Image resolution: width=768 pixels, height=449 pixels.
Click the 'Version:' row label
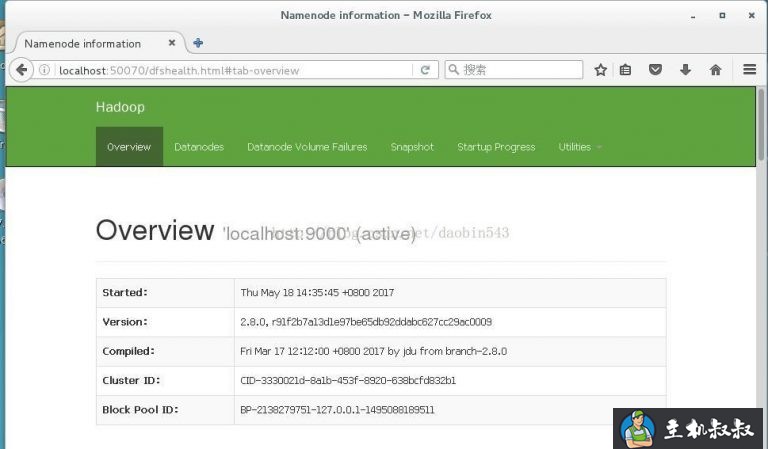[125, 322]
